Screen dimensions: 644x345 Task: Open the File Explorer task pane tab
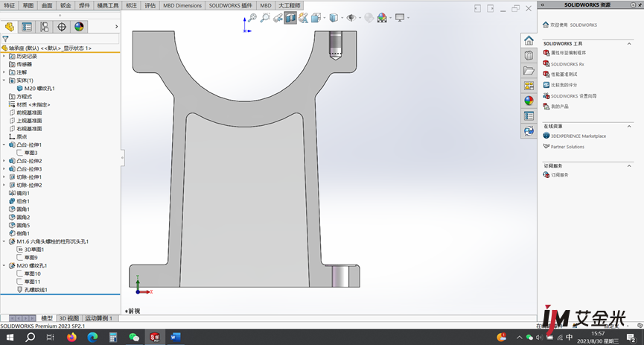coord(529,71)
